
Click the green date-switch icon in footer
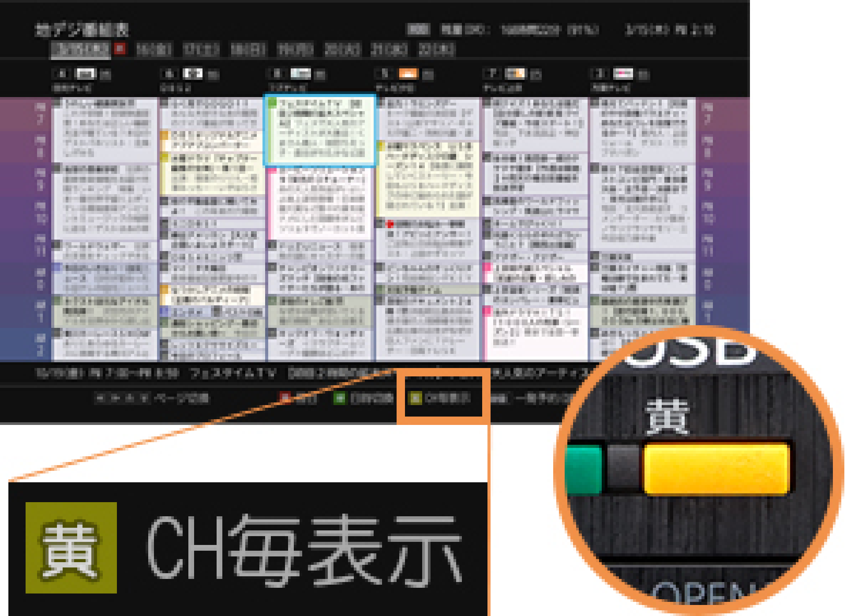339,398
